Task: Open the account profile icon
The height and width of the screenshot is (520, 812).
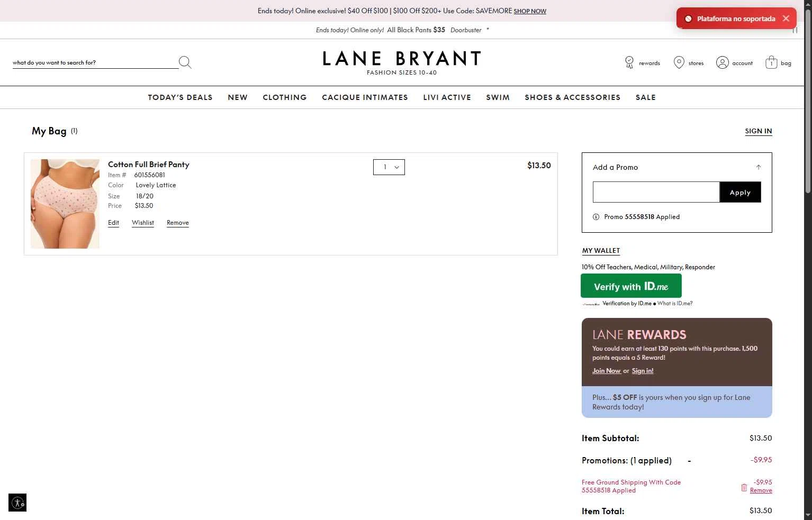Action: click(x=722, y=62)
